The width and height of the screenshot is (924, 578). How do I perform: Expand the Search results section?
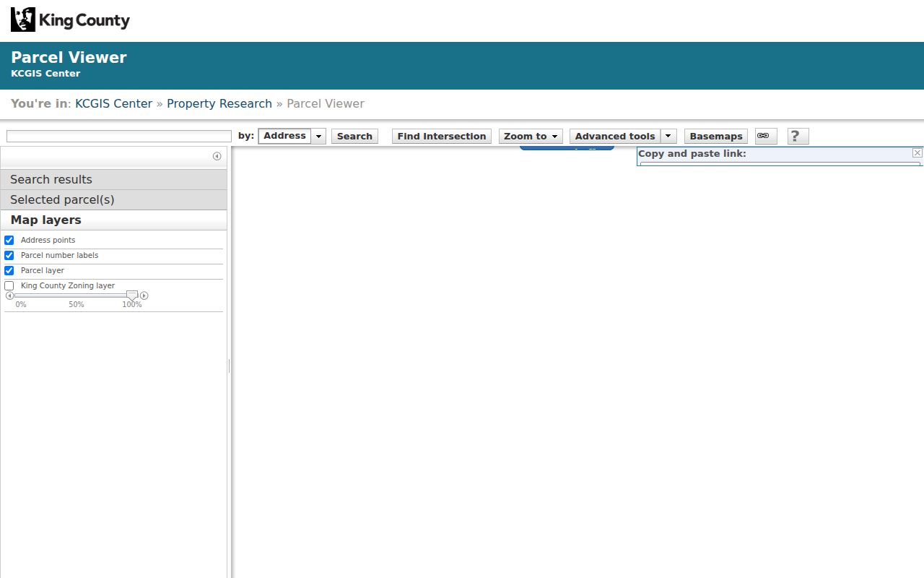pos(113,179)
